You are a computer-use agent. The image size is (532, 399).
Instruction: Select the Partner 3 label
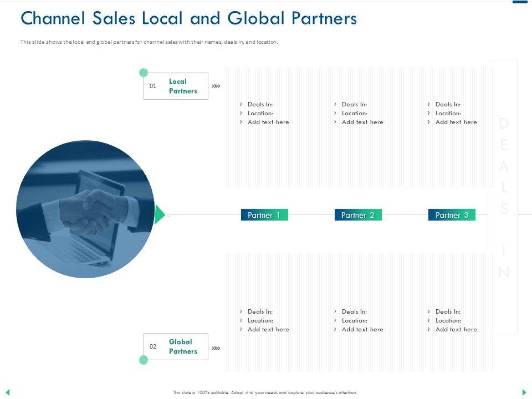click(x=452, y=215)
